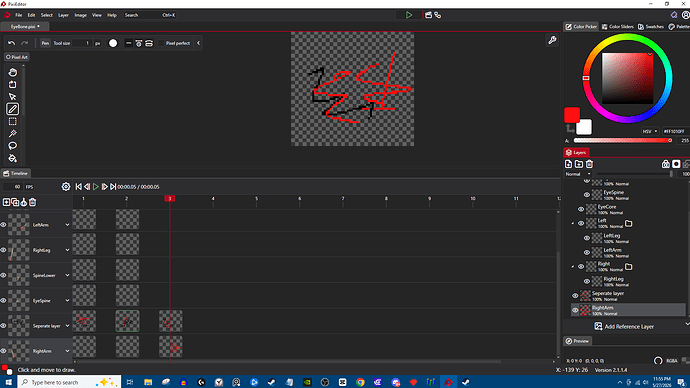Screen dimensions: 690x388
Task: Click the red primary color swatch
Action: pyautogui.click(x=572, y=115)
